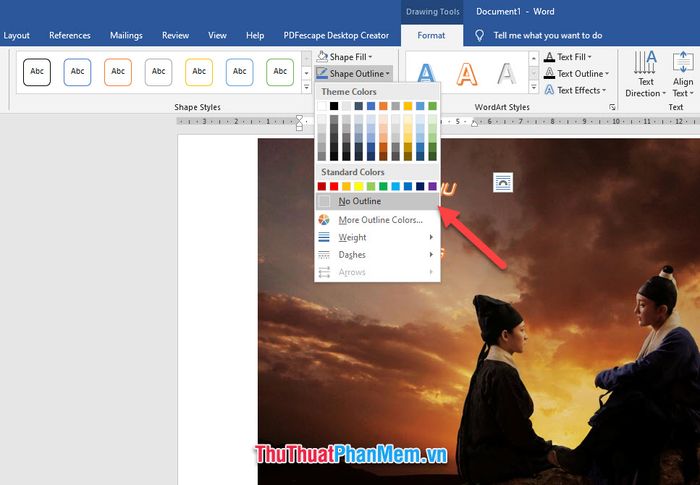Click the Shape Outline pen icon

tap(322, 73)
